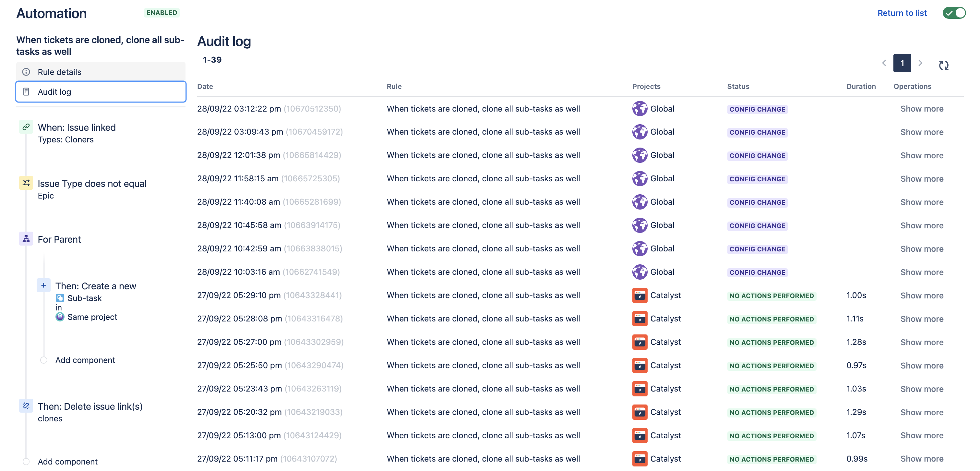This screenshot has width=980, height=471.
Task: Click the Catalyst project icon at 05:29:10 pm
Action: click(639, 295)
